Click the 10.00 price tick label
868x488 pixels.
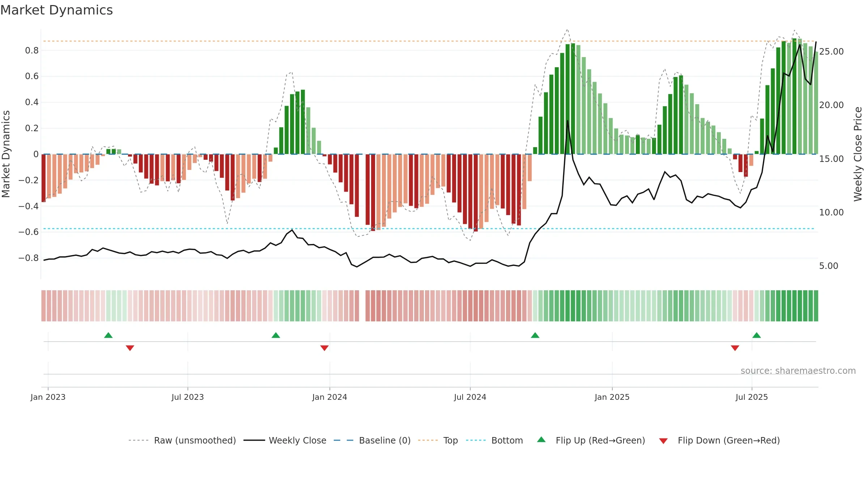tap(831, 212)
